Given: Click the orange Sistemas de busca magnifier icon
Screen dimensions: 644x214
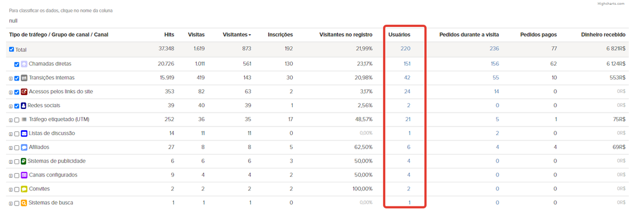Looking at the screenshot, I should 24,203.
